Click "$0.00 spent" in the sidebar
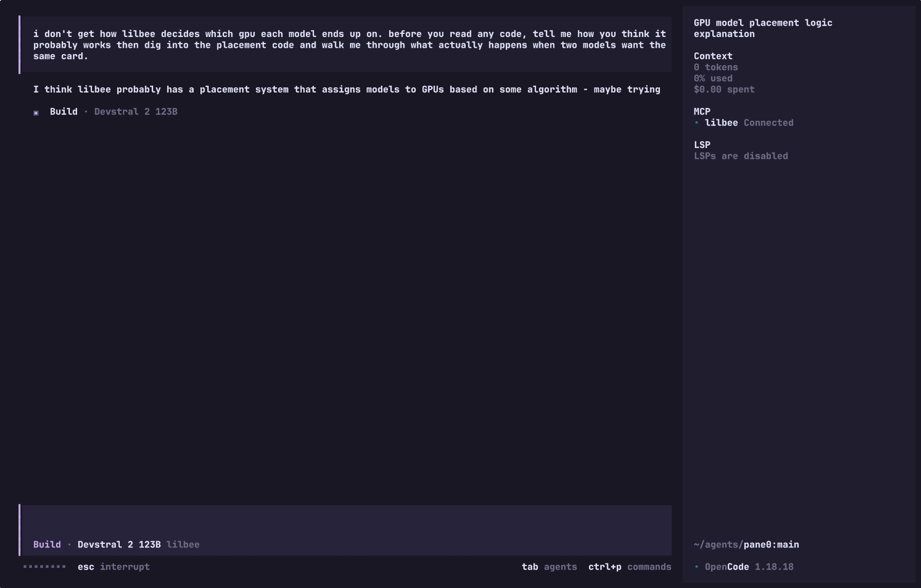This screenshot has width=921, height=588. (724, 89)
